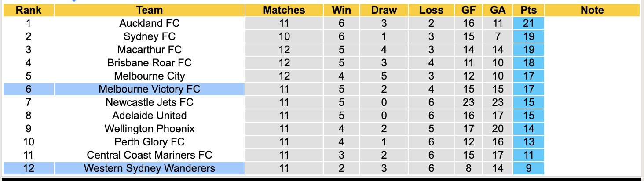Screen dimensions: 644x181
Task: Click Western Sydney Wanderers' 9 points cell
Action: (x=528, y=168)
